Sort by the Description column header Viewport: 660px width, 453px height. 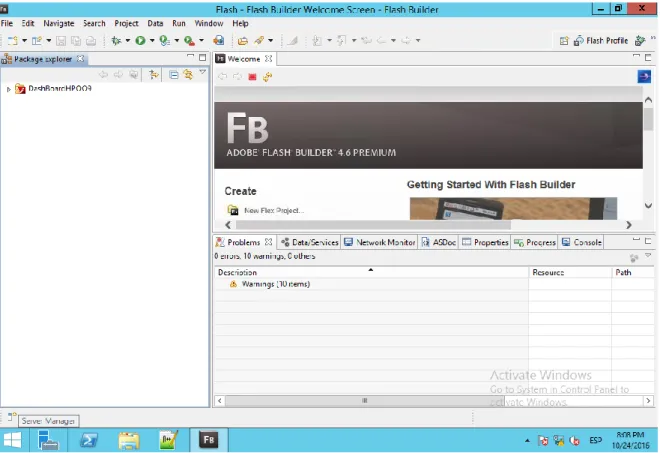(x=371, y=272)
